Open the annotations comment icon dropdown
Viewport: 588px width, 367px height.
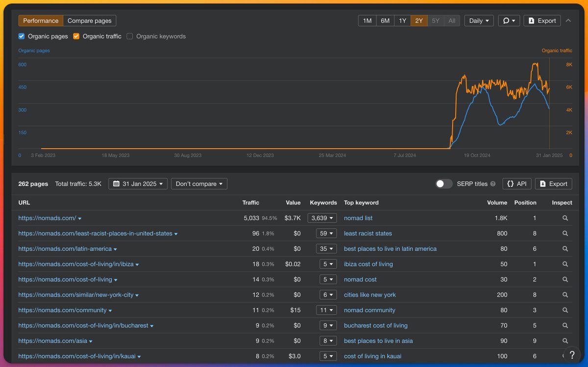pyautogui.click(x=509, y=21)
